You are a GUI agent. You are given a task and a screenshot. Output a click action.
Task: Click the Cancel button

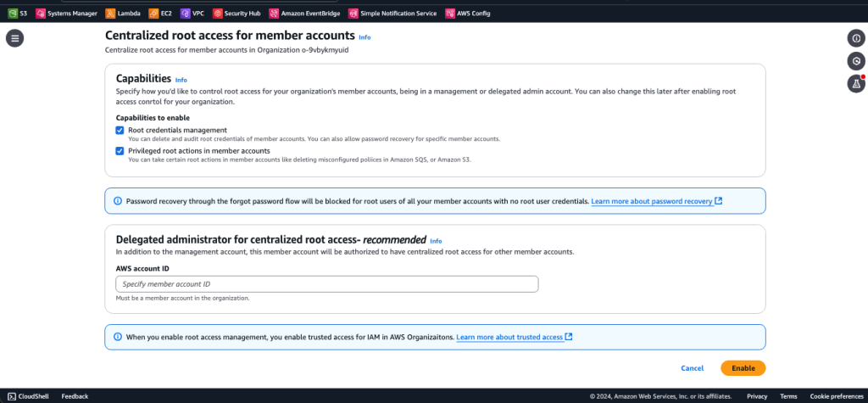pos(692,368)
